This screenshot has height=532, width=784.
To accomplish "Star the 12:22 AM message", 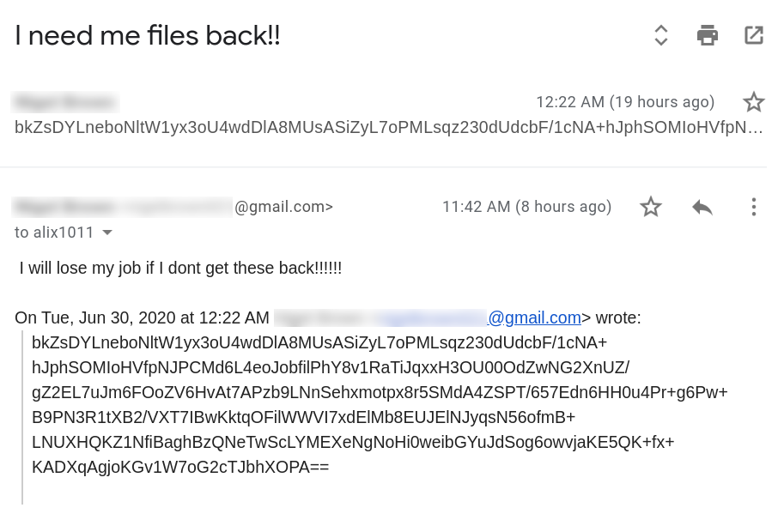I will tap(754, 102).
